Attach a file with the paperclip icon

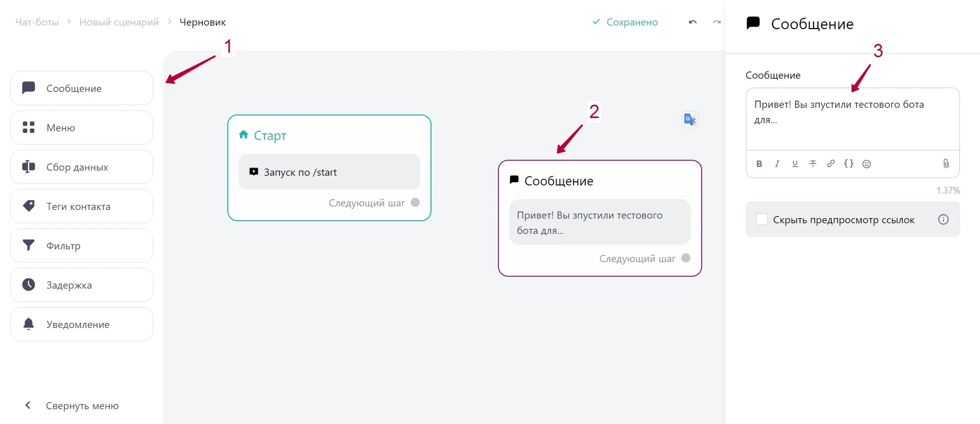tap(946, 164)
